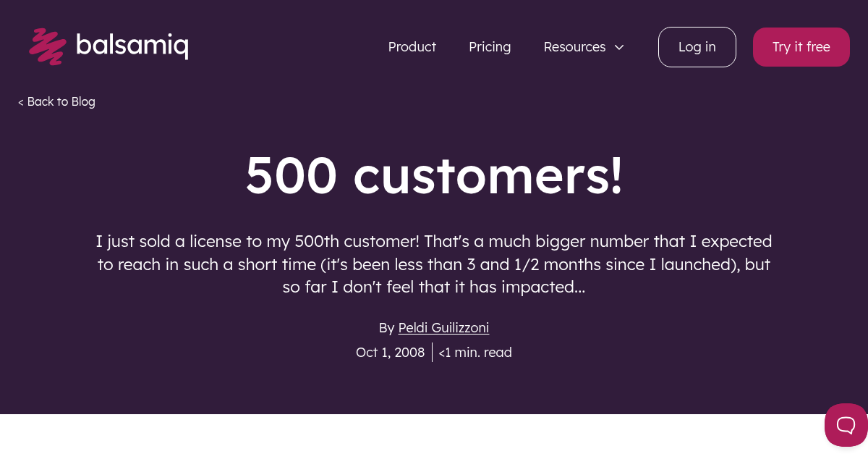
Task: Click the article excerpt text
Action: coord(434,264)
